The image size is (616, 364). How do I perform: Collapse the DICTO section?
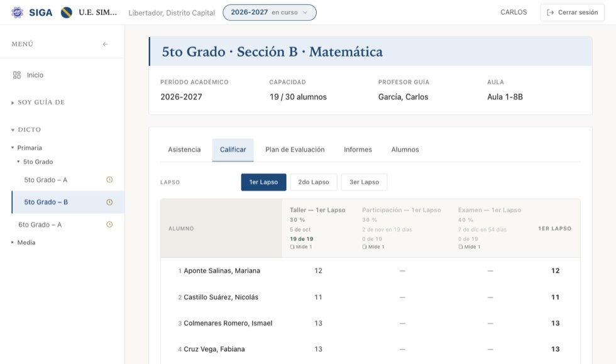(26, 130)
